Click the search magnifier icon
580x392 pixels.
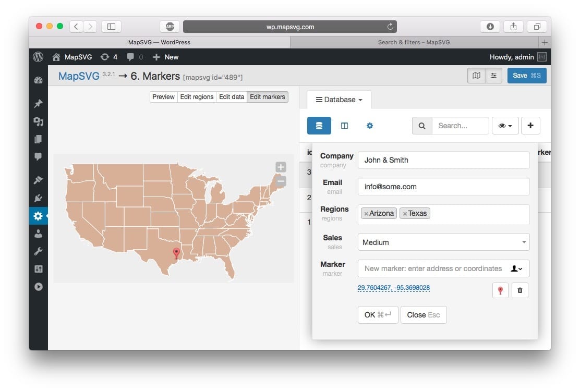pos(422,126)
